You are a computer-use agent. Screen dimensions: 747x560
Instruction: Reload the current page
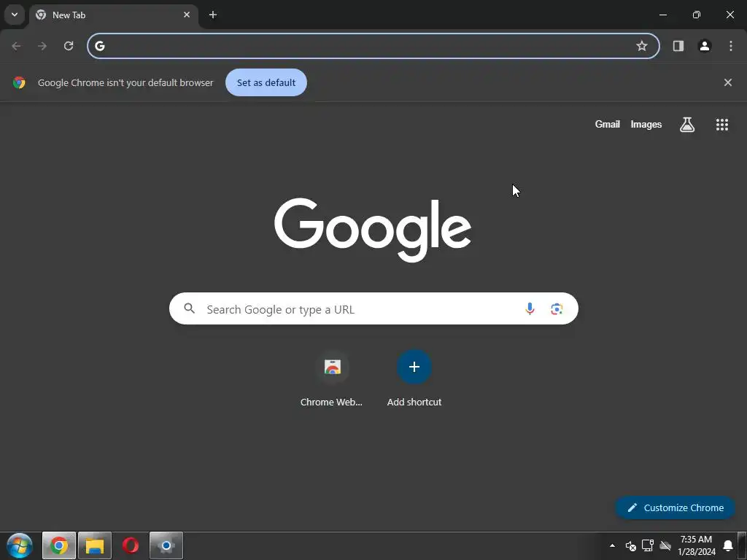[x=69, y=46]
